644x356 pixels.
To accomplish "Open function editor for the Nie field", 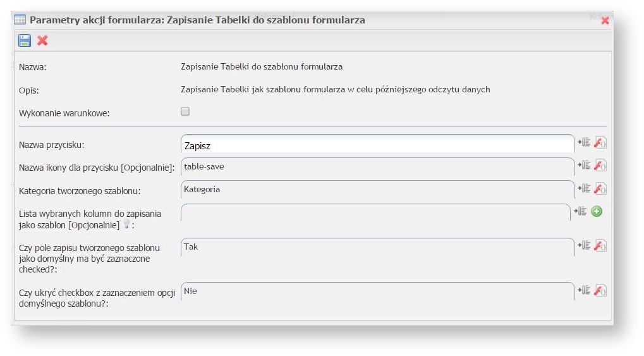I will pos(600,290).
